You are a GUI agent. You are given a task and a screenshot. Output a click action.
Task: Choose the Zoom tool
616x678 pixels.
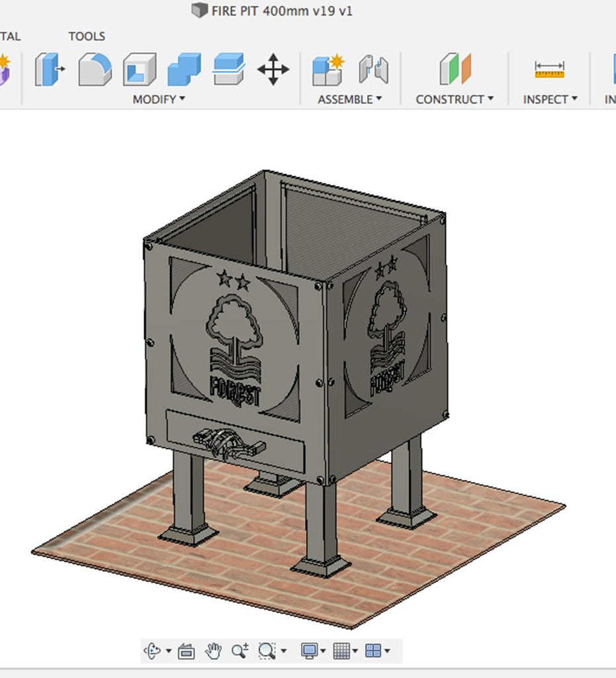(240, 651)
